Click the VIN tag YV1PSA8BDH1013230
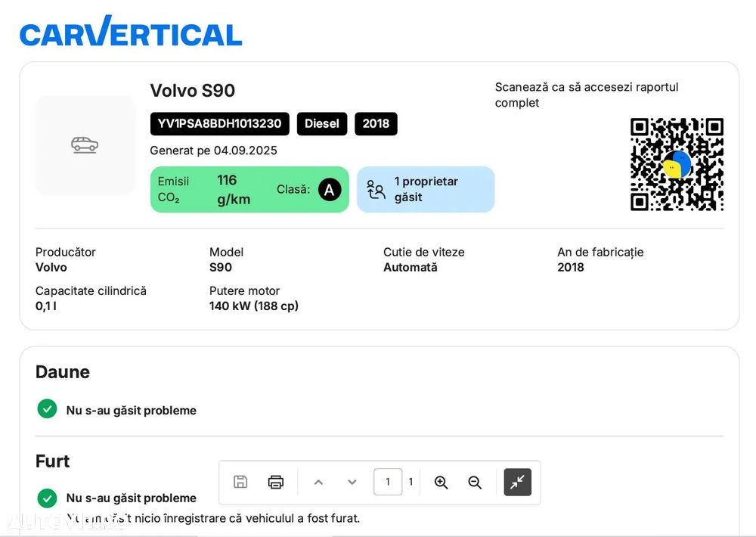This screenshot has width=756, height=537. pos(219,124)
